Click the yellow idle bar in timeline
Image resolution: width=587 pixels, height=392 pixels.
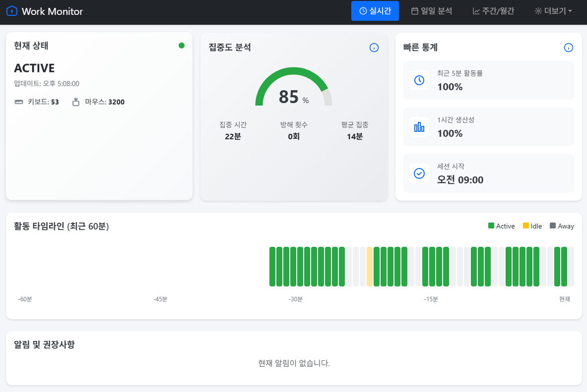click(370, 267)
